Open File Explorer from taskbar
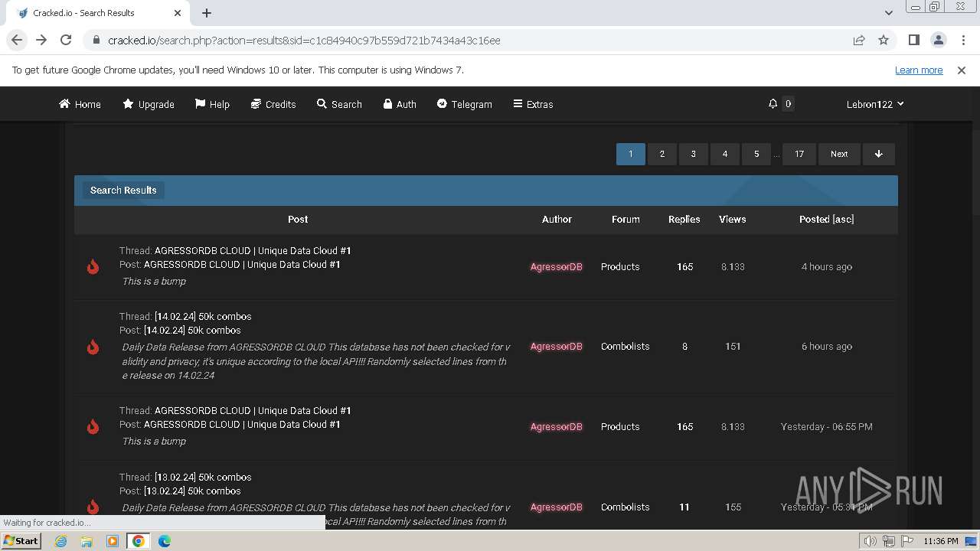The image size is (980, 551). click(87, 541)
